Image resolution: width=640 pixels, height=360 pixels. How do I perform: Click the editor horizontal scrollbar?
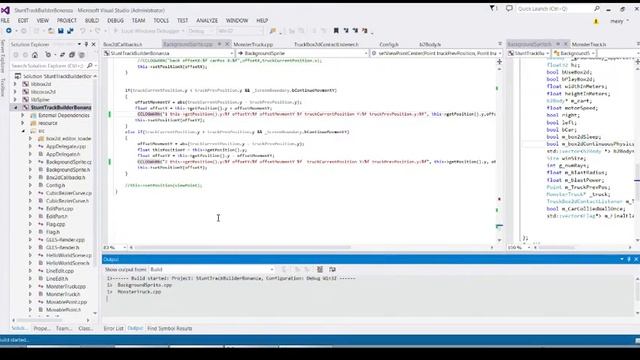click(242, 247)
